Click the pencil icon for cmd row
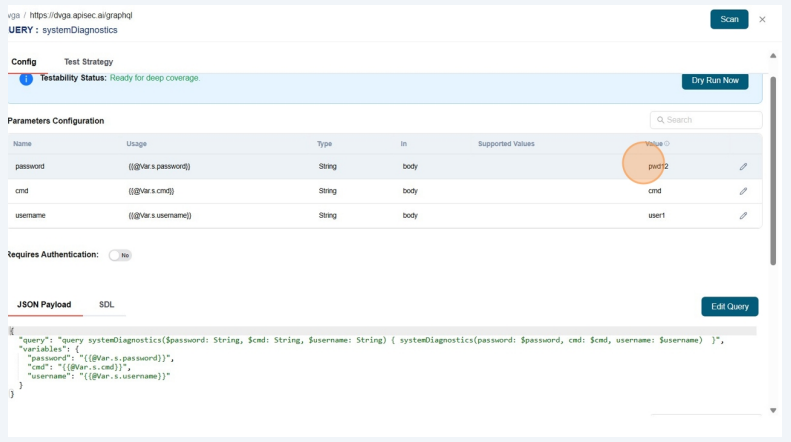This screenshot has height=442, width=791. [x=743, y=190]
